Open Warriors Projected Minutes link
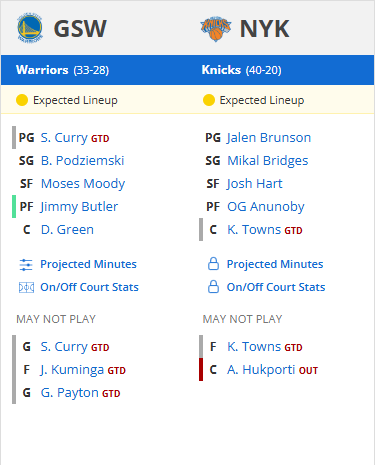375x465 pixels. click(88, 264)
